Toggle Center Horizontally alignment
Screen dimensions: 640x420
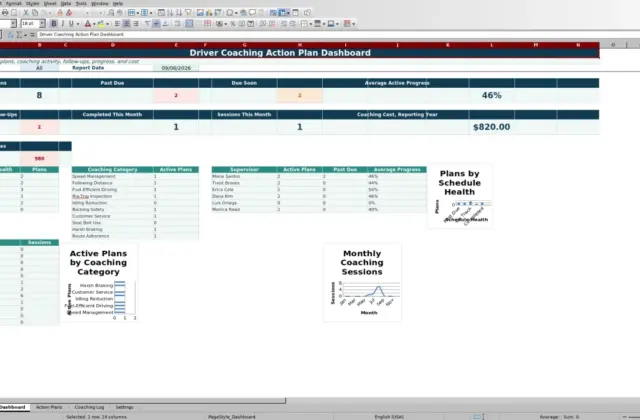[127, 24]
